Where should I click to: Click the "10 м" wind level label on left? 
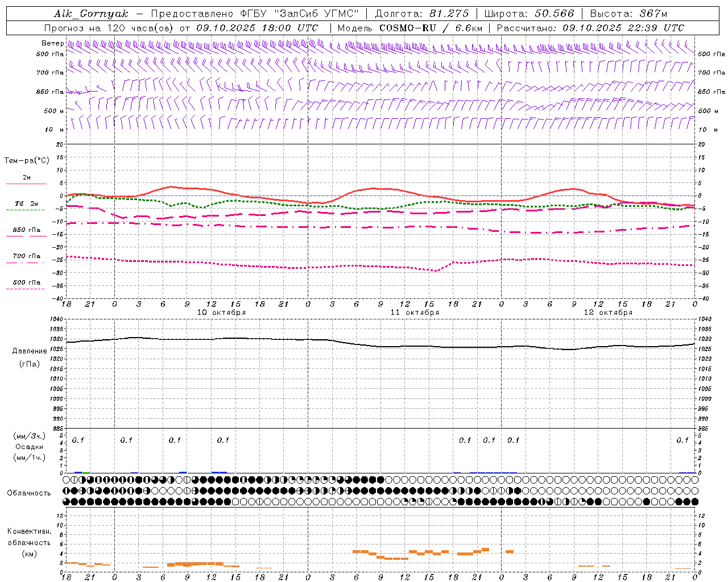click(x=54, y=130)
